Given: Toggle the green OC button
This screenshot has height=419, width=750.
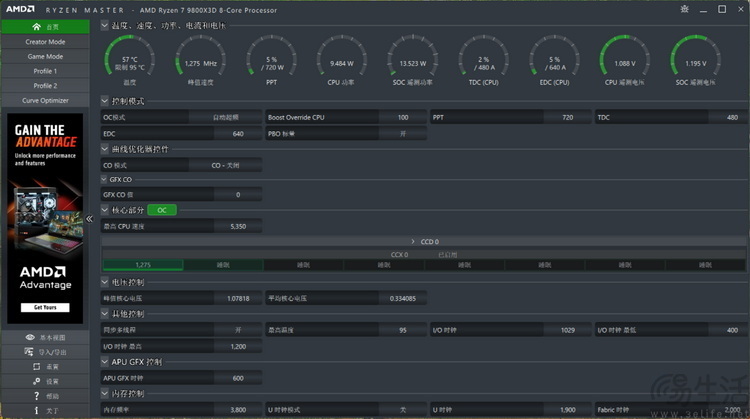Looking at the screenshot, I should click(162, 210).
